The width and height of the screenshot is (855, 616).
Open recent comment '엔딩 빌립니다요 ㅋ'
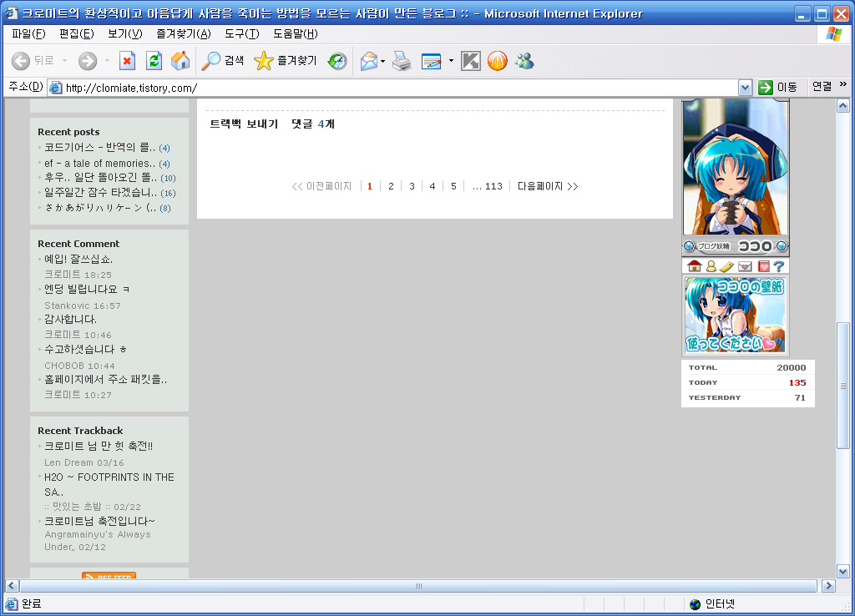click(x=87, y=289)
